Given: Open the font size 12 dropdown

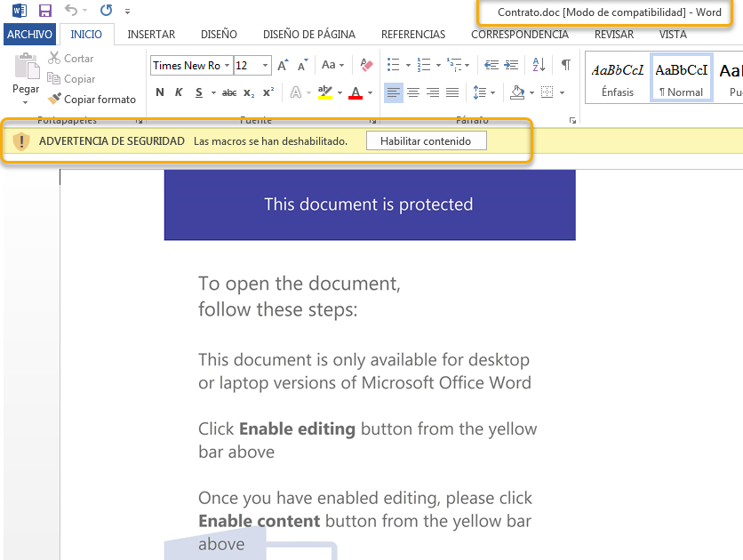Looking at the screenshot, I should click(x=266, y=66).
